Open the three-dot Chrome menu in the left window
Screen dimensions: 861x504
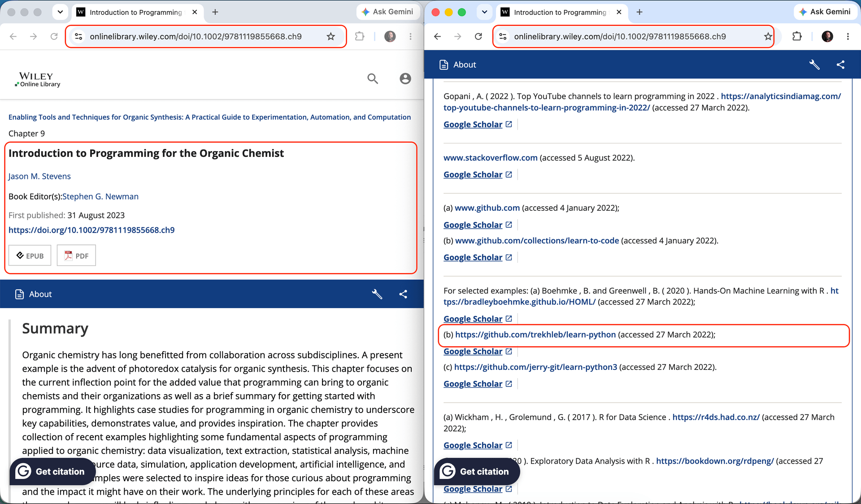[410, 36]
